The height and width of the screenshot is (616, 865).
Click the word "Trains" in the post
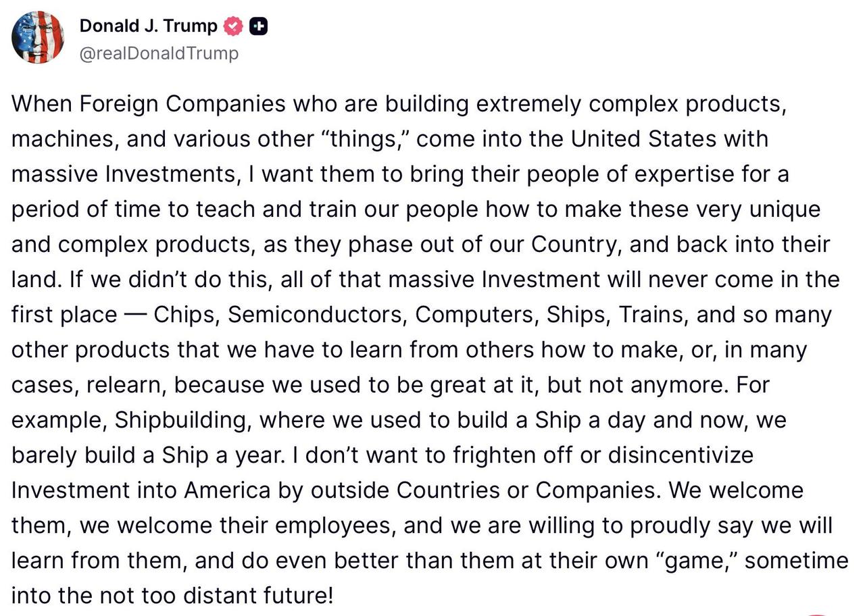click(653, 315)
